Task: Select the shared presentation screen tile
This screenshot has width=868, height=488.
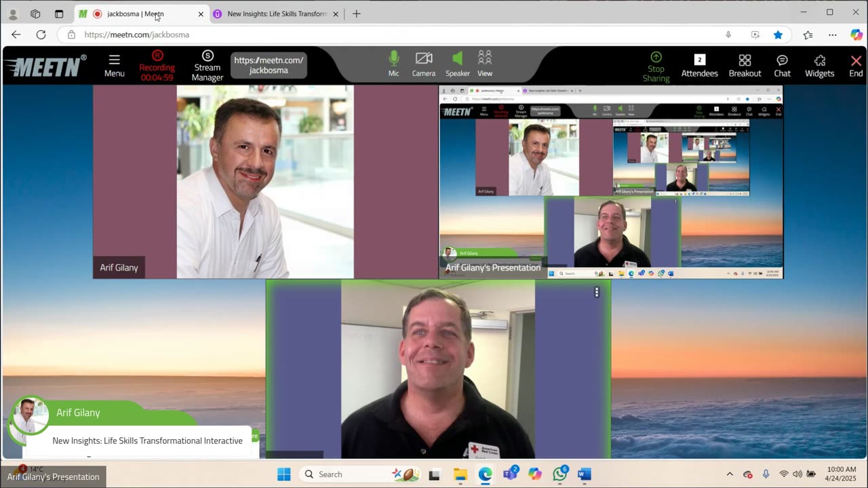Action: tap(611, 182)
